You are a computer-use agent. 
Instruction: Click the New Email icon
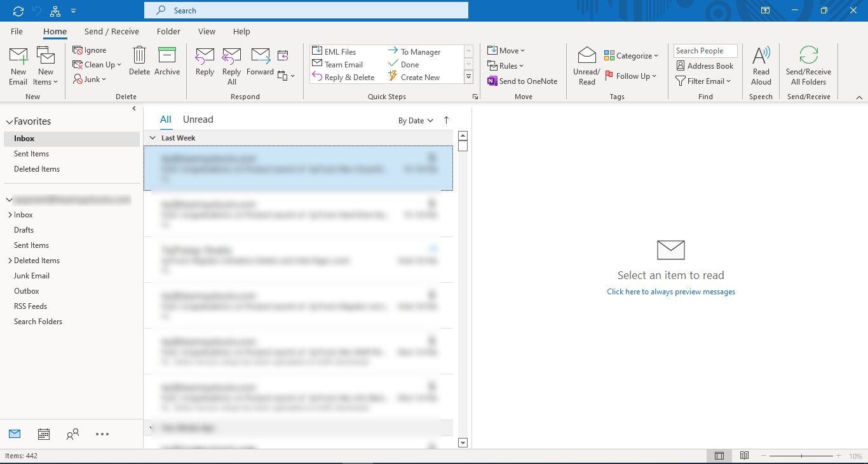[18, 57]
